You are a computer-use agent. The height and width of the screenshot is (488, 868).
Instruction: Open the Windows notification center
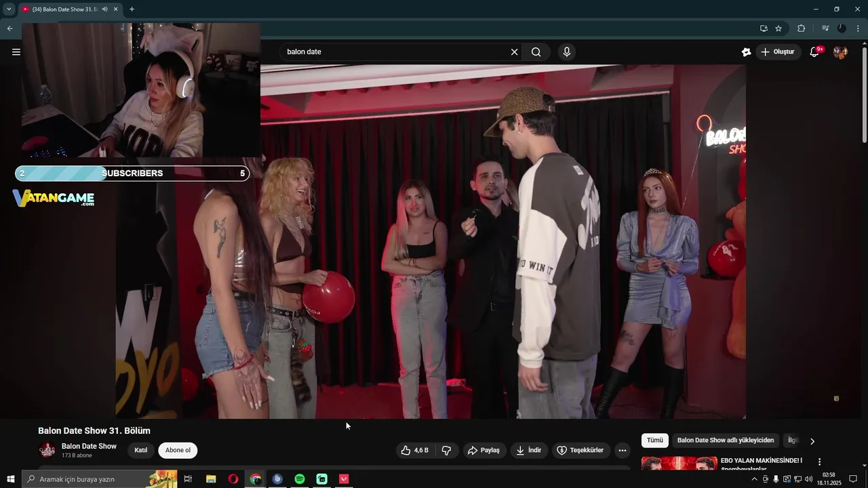click(x=853, y=479)
